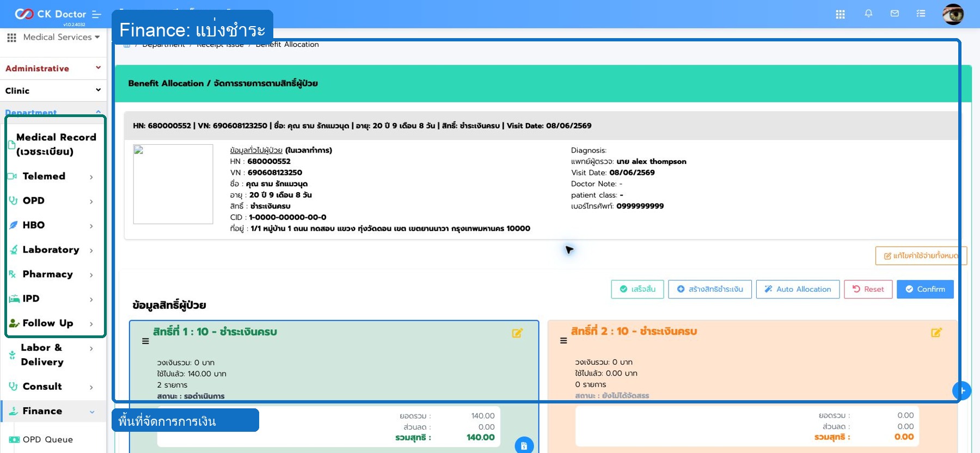This screenshot has height=453, width=980.
Task: Click the blue document button on benefit 1
Action: [524, 446]
